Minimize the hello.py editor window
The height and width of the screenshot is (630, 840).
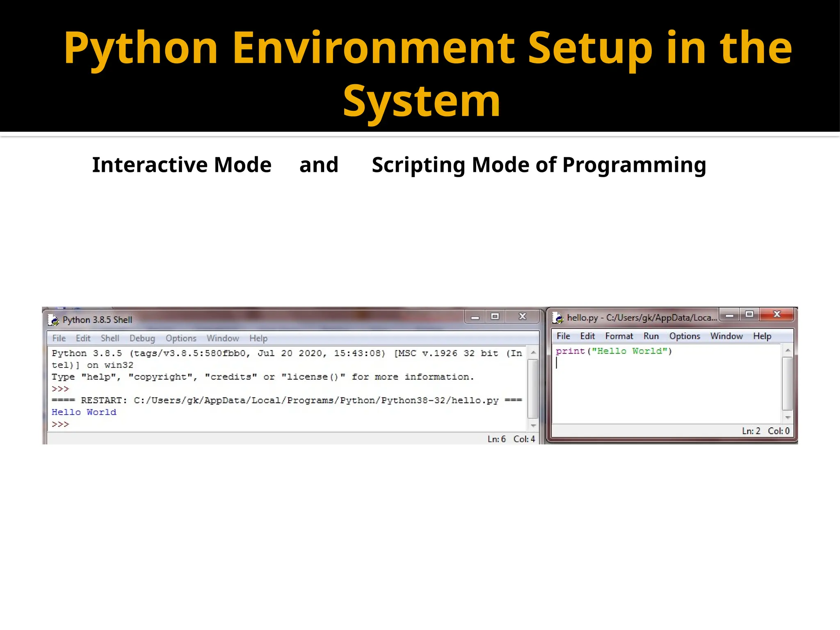point(730,315)
